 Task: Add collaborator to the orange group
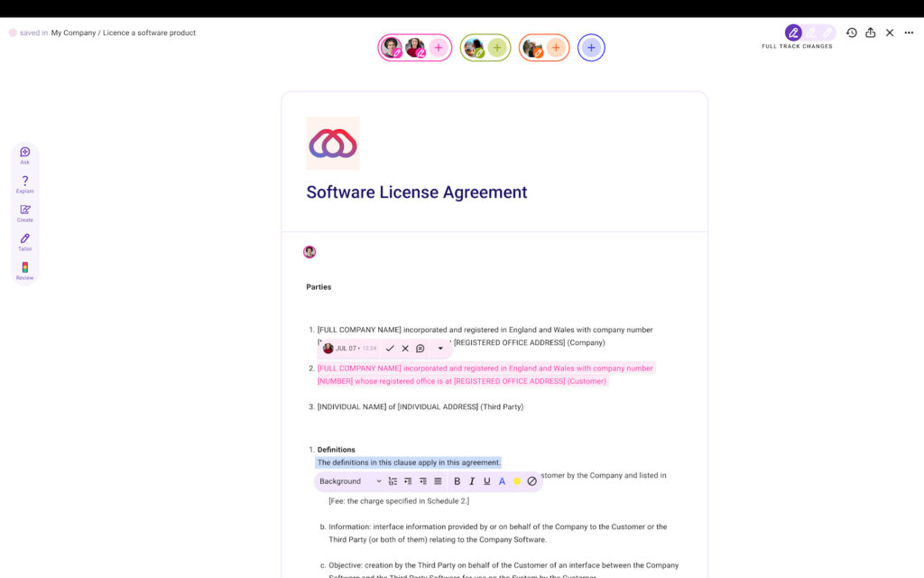click(556, 48)
